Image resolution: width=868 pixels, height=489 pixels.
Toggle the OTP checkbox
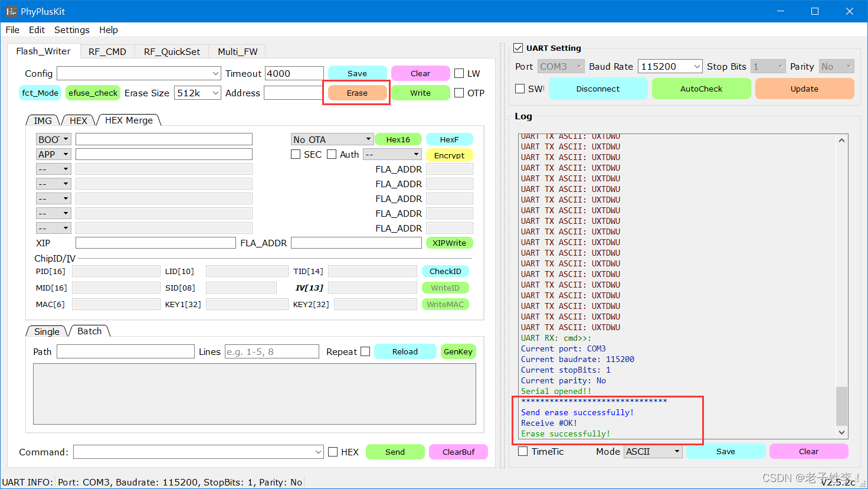[x=459, y=93]
